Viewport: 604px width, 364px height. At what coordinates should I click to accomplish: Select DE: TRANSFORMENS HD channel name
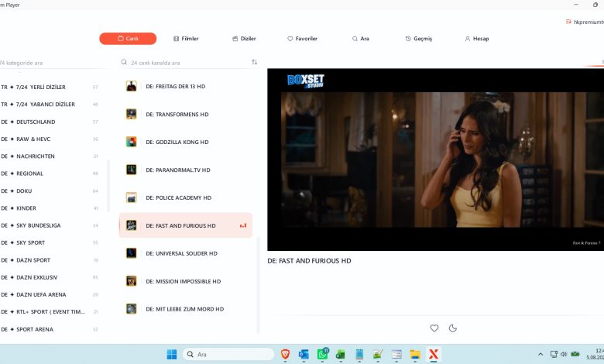pos(177,115)
